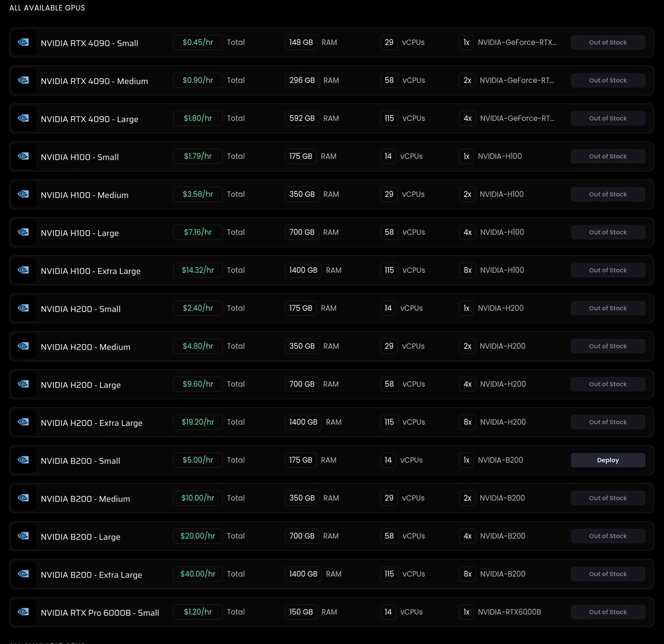This screenshot has width=664, height=644.
Task: Click the NVIDIA icon for RTX 4090 - Medium
Action: pos(23,80)
